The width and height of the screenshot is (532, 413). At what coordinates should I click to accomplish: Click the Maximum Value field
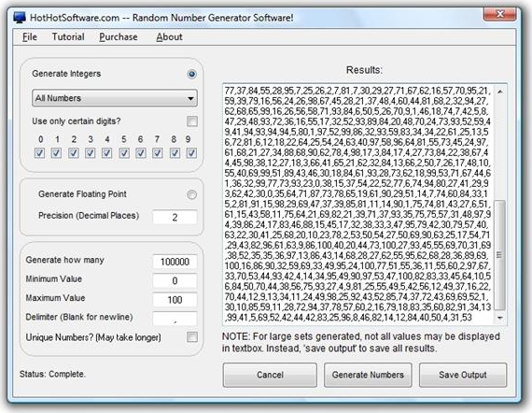pyautogui.click(x=175, y=300)
